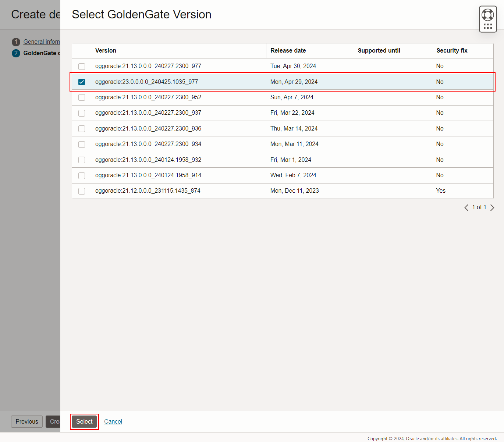Image resolution: width=504 pixels, height=442 pixels.
Task: Check oggoracle:21.13.0.0.0_240124.1958_932 checkbox
Action: tap(82, 160)
